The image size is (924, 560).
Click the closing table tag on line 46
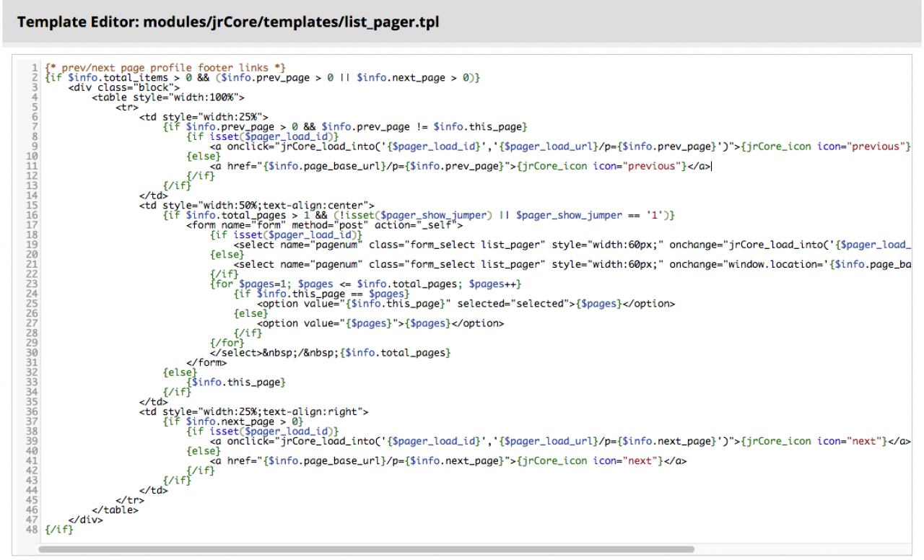115,509
